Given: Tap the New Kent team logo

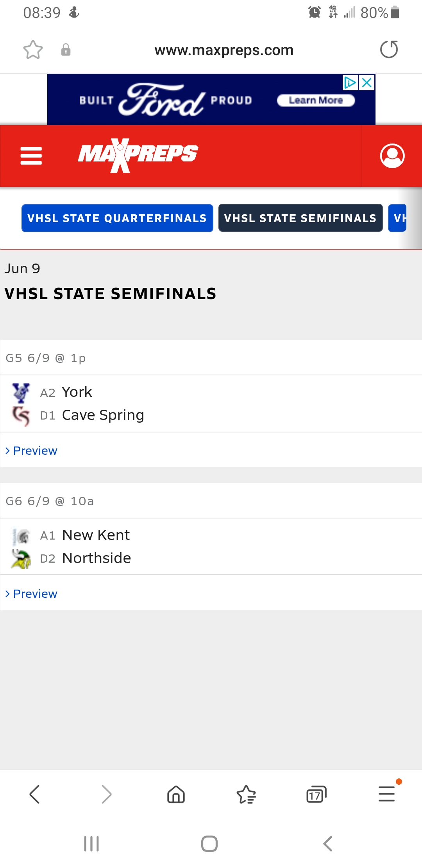Looking at the screenshot, I should (21, 536).
